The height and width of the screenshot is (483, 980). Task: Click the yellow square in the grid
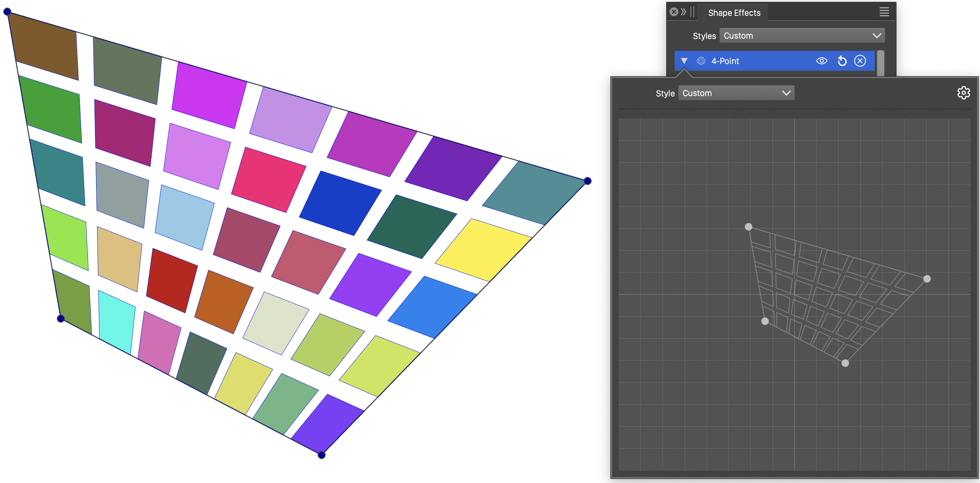483,249
